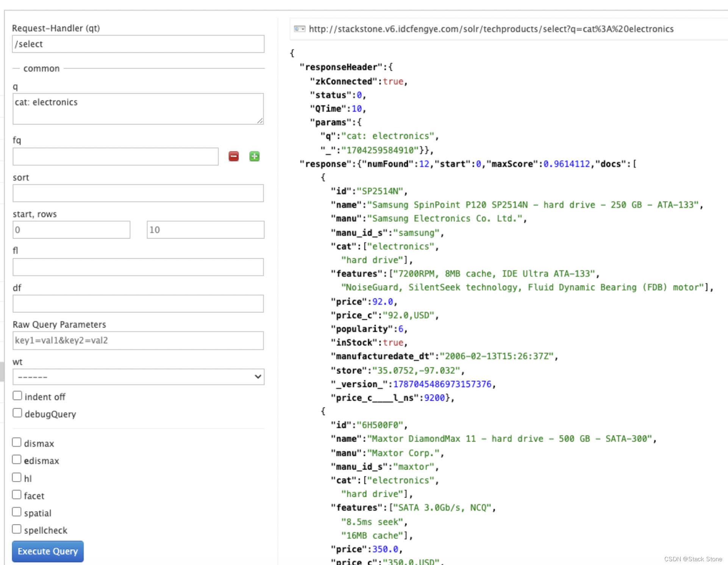Enable the facet checkbox
The image size is (728, 565).
coord(17,495)
